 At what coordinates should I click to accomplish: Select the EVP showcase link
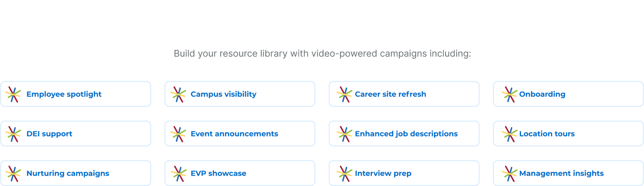[240, 173]
